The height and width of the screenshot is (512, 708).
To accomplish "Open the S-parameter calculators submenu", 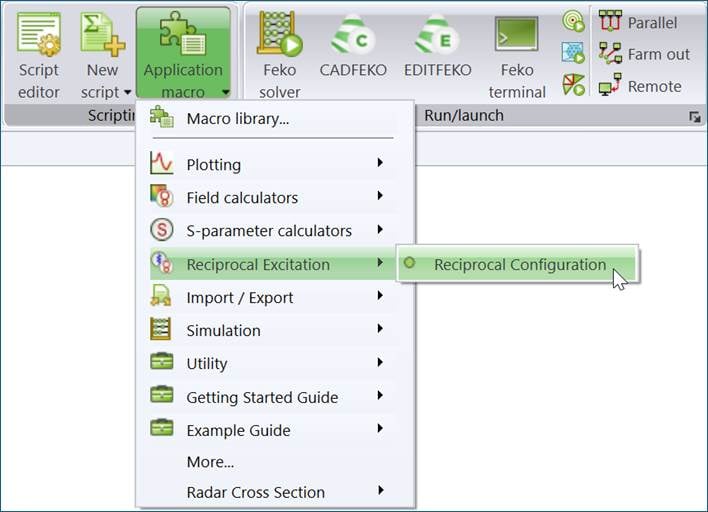I will (x=275, y=231).
